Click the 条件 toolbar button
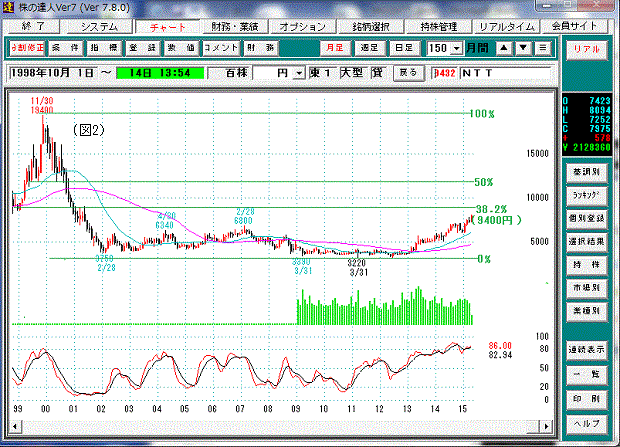The height and width of the screenshot is (447, 620). coord(65,48)
